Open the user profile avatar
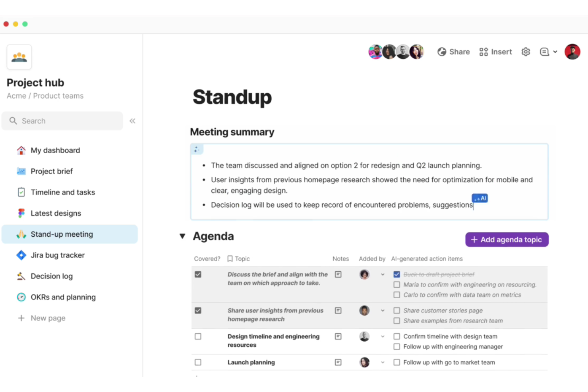 573,52
